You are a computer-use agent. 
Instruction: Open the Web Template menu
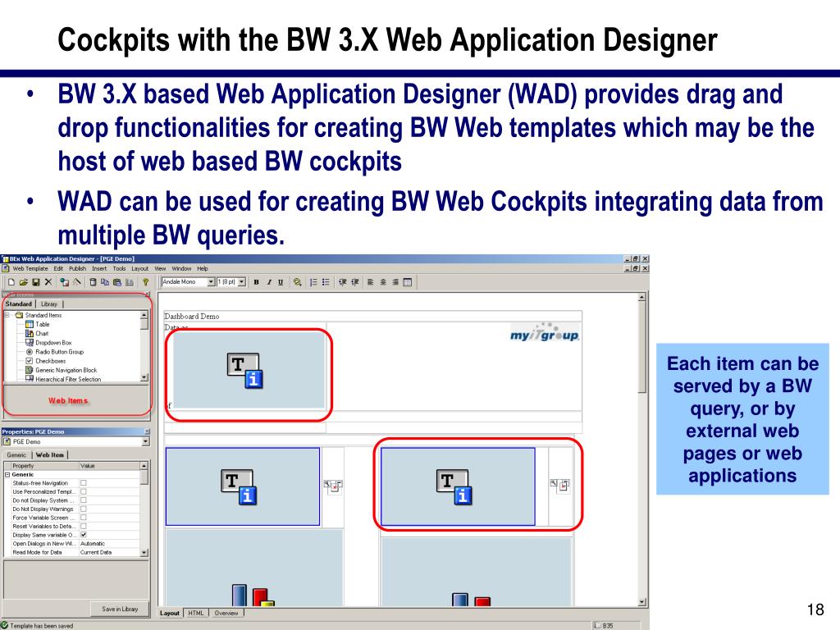click(30, 268)
